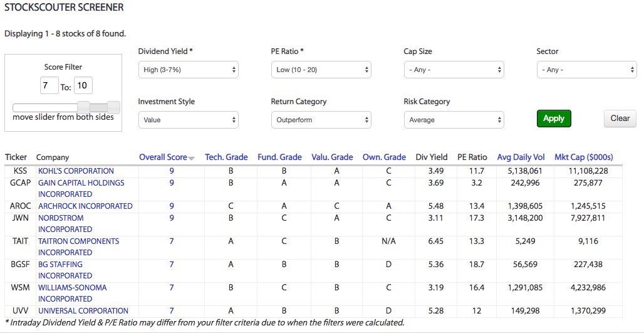
Task: Sort by Tech. Grade column header
Action: [x=226, y=157]
